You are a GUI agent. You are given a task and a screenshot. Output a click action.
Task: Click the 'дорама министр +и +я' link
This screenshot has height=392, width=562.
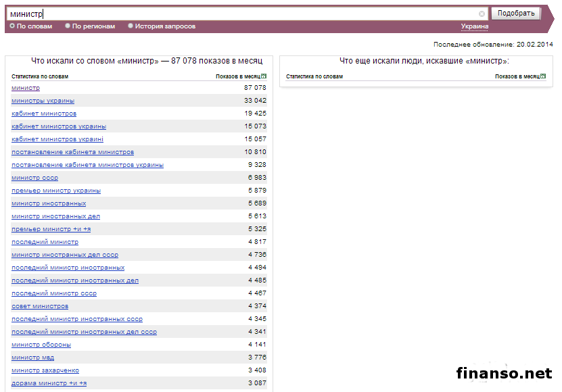tap(49, 383)
